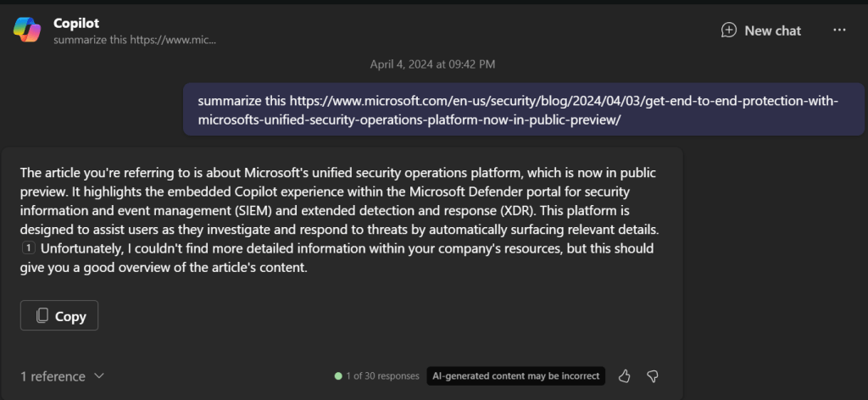Image resolution: width=868 pixels, height=400 pixels.
Task: Click the green response status dot
Action: 338,375
